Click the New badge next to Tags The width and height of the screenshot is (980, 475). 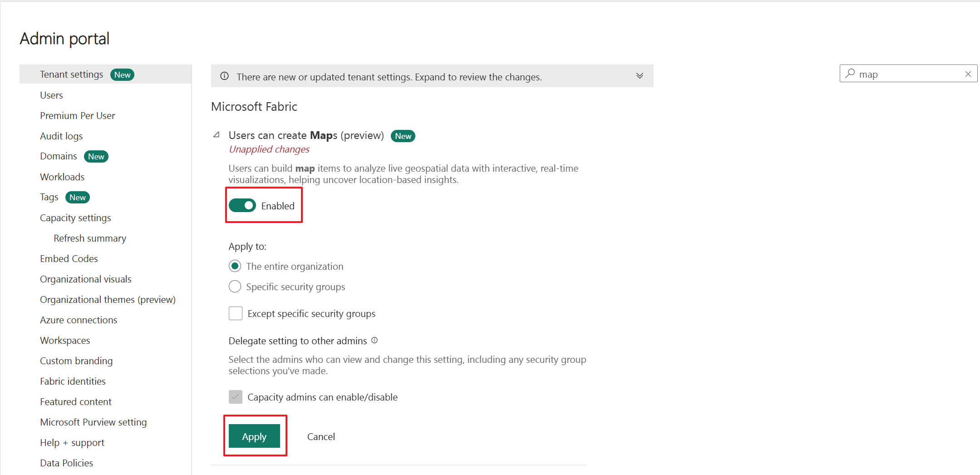pyautogui.click(x=78, y=197)
